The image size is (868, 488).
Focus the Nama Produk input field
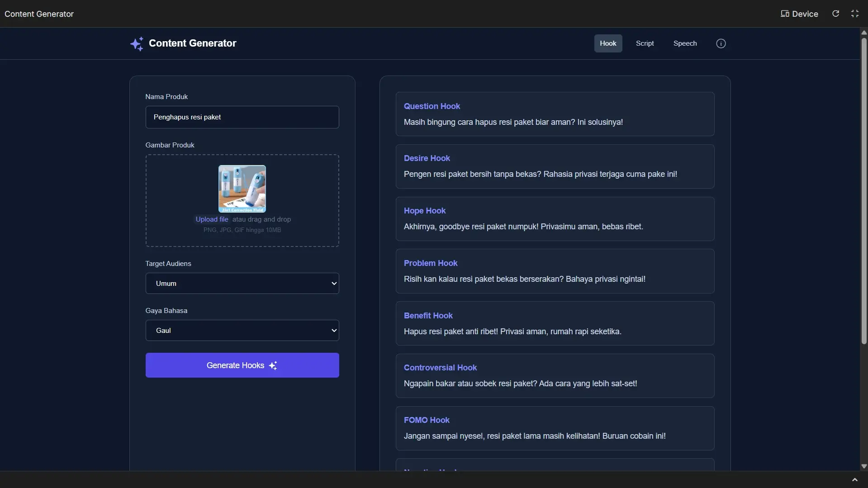242,117
